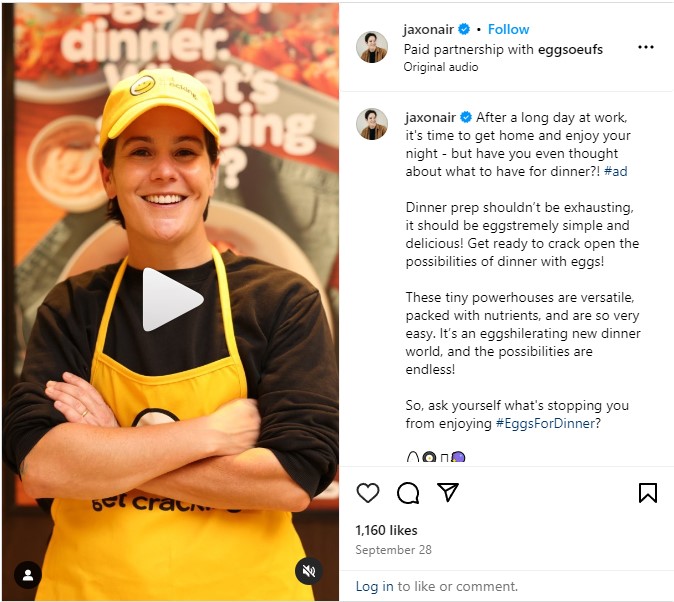Viewport: 674px width, 602px height.
Task: Open jaxonair profile from header username
Action: [x=429, y=29]
